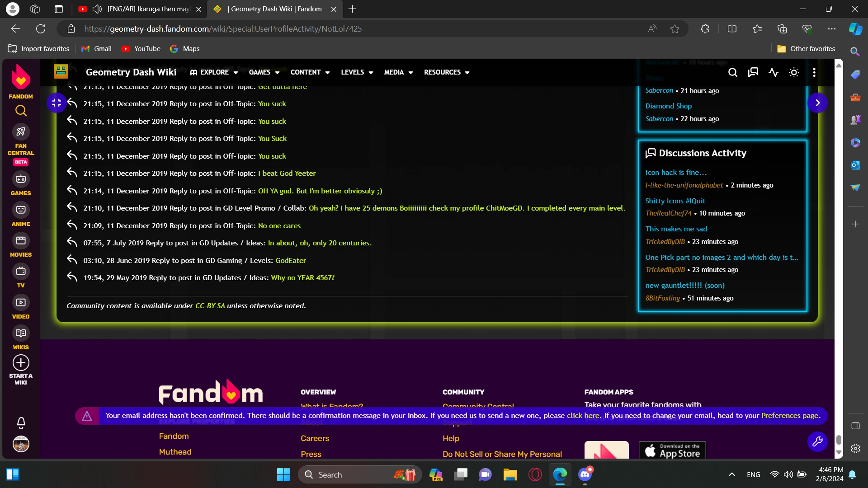This screenshot has height=488, width=868.
Task: Open Discord from the Windows taskbar
Action: [585, 474]
